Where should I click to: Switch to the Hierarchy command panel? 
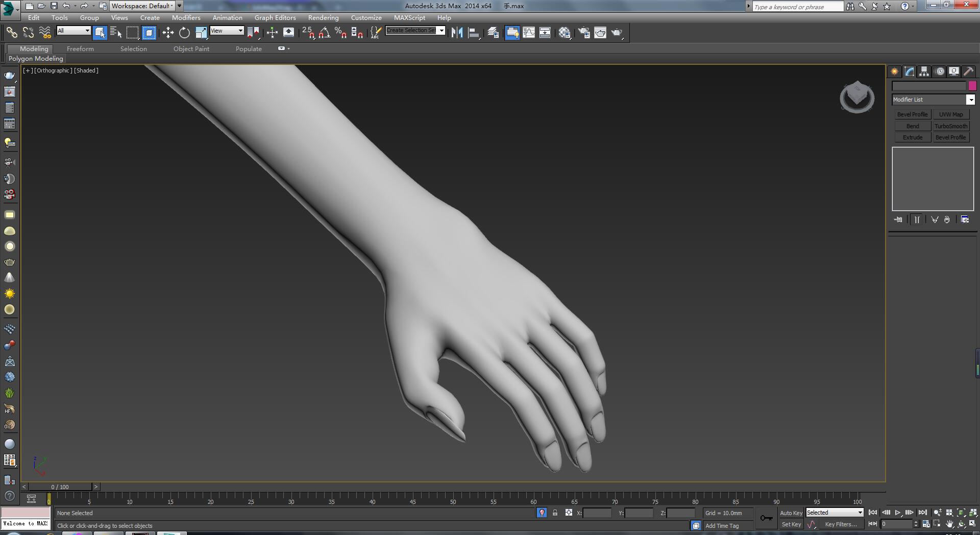(x=924, y=71)
